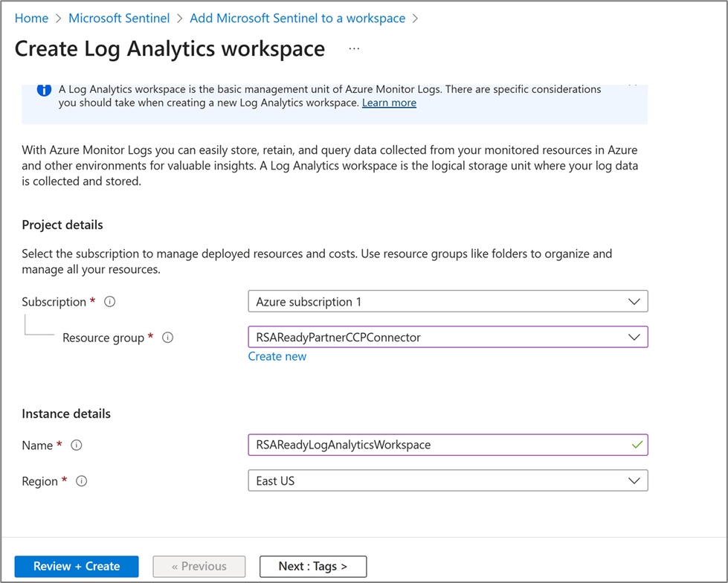Click the Previous button
The width and height of the screenshot is (728, 583).
pos(199,567)
